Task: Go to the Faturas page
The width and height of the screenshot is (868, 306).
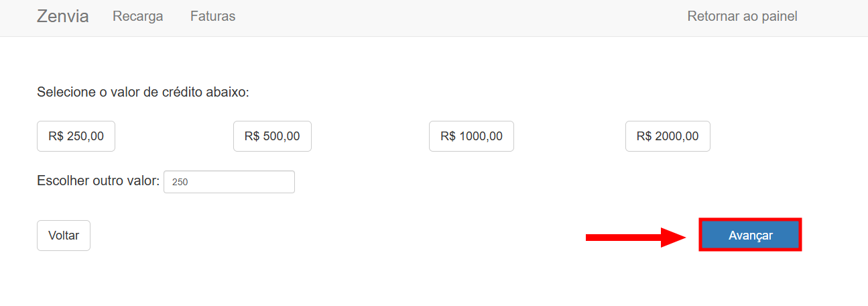Action: 212,17
